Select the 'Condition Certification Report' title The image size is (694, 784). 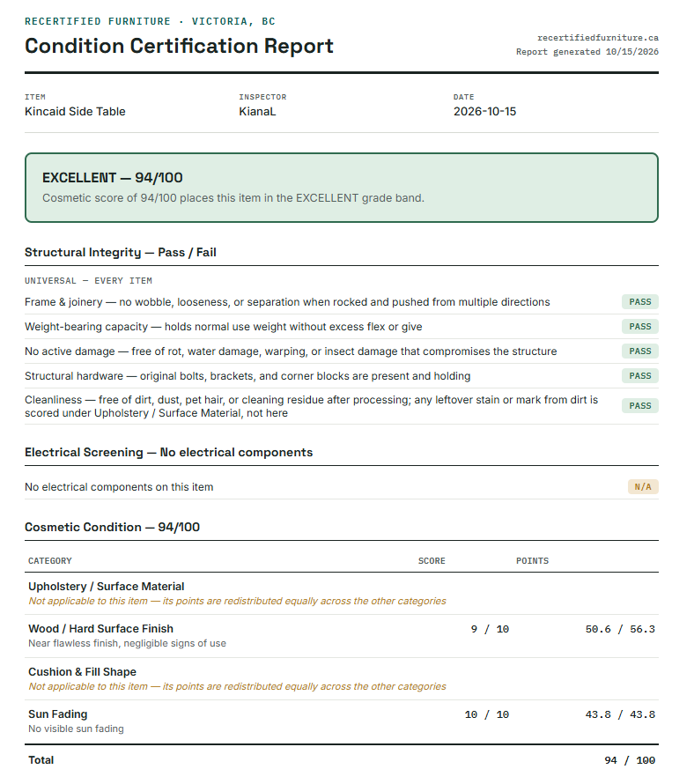click(179, 46)
